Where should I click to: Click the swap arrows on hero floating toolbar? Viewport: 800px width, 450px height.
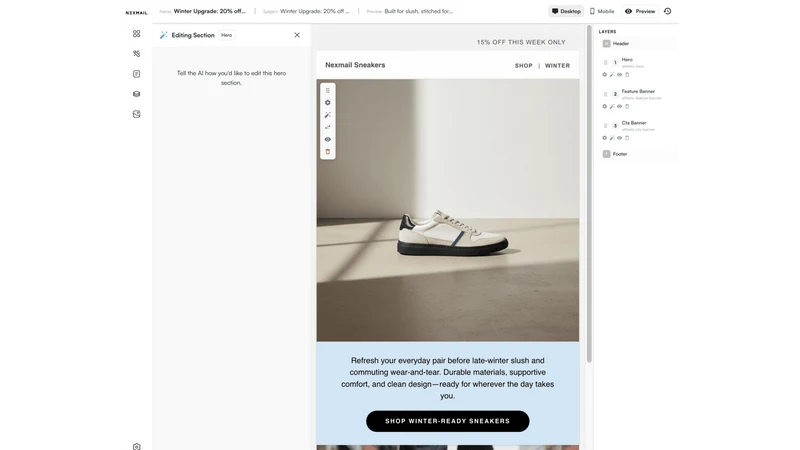pos(328,127)
